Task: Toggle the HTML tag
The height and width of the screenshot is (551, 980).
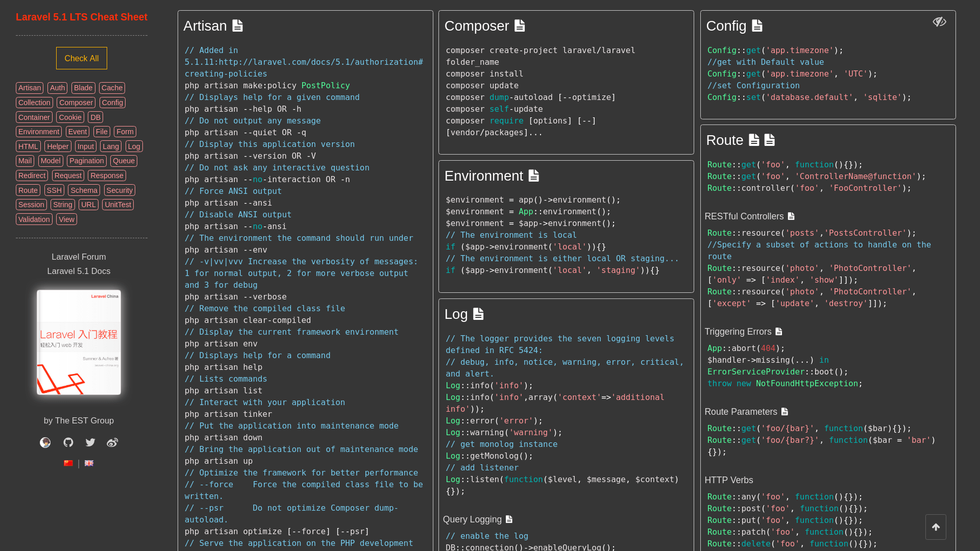Action: click(28, 146)
